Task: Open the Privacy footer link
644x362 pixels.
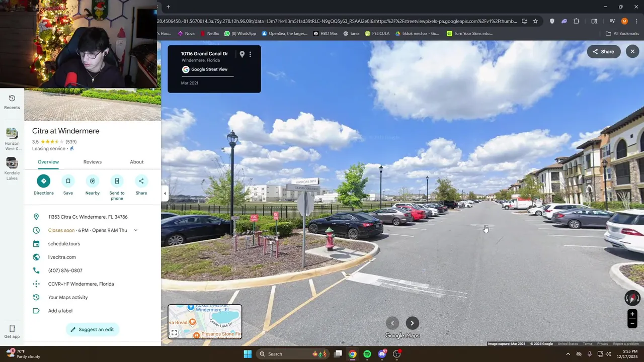Action: [603, 344]
